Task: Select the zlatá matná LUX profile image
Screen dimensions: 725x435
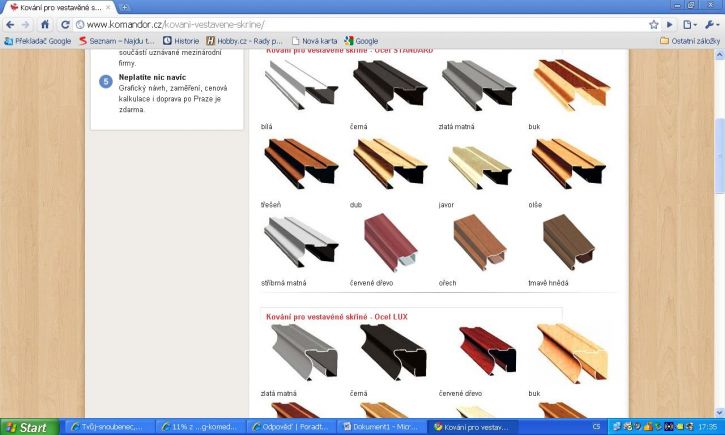Action: click(x=304, y=351)
